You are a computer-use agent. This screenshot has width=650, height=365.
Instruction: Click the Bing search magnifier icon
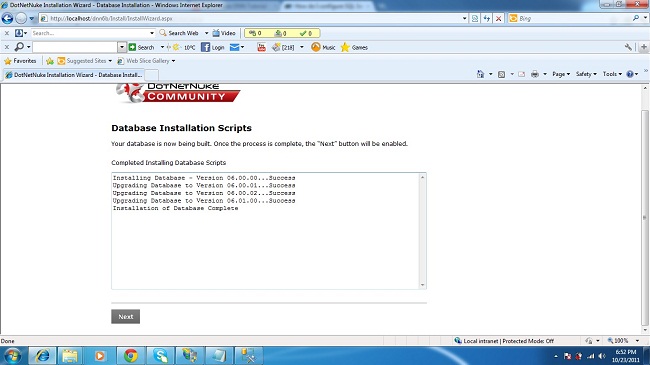pyautogui.click(x=635, y=18)
